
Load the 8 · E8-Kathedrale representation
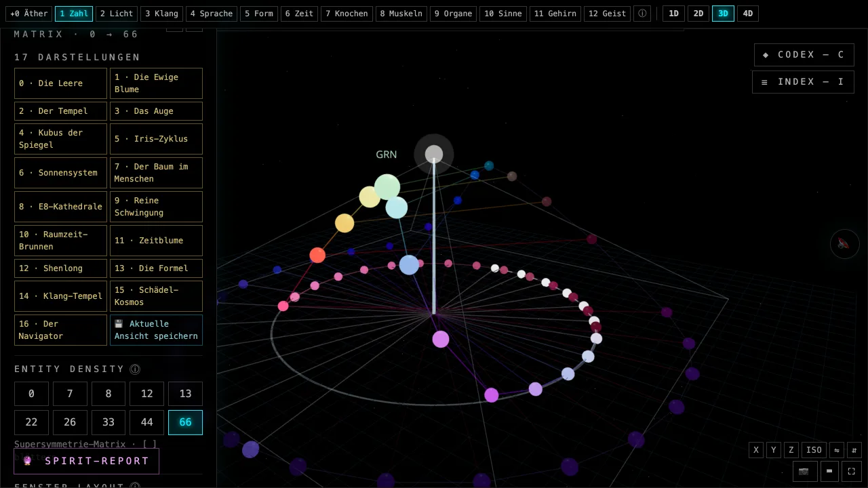tap(60, 207)
